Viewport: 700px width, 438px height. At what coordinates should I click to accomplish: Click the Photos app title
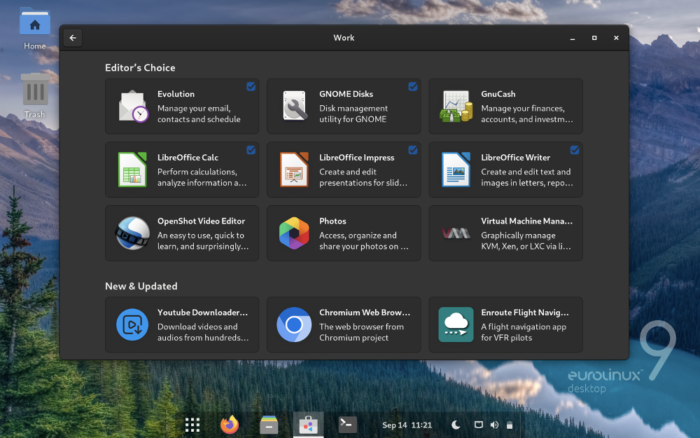click(x=333, y=221)
